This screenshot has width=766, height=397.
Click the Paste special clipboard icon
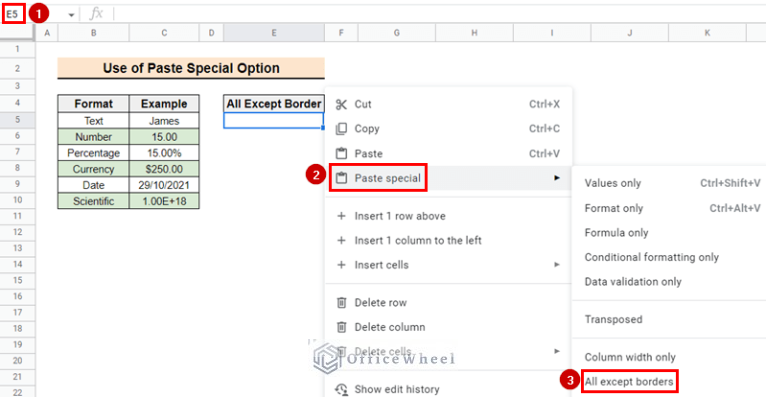pyautogui.click(x=341, y=178)
